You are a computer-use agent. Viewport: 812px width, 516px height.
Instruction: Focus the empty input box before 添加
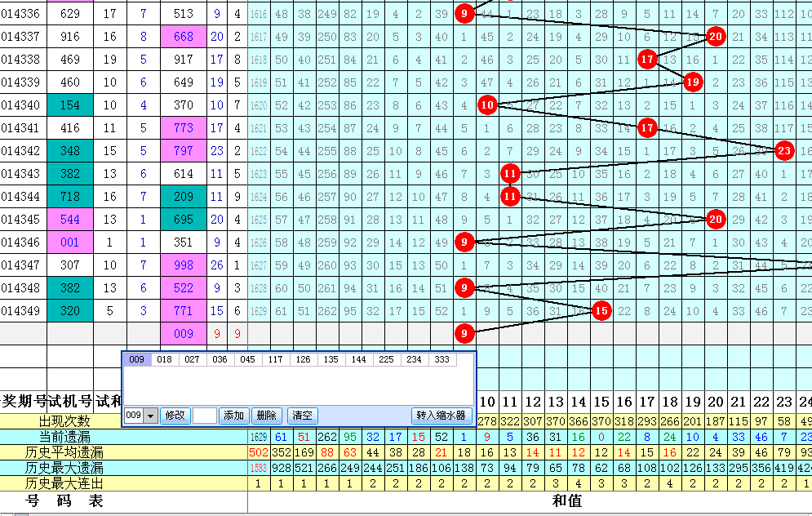pos(205,416)
